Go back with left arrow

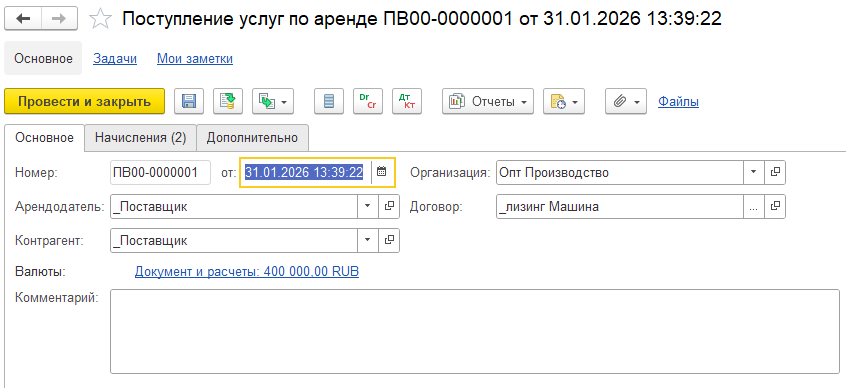click(23, 19)
